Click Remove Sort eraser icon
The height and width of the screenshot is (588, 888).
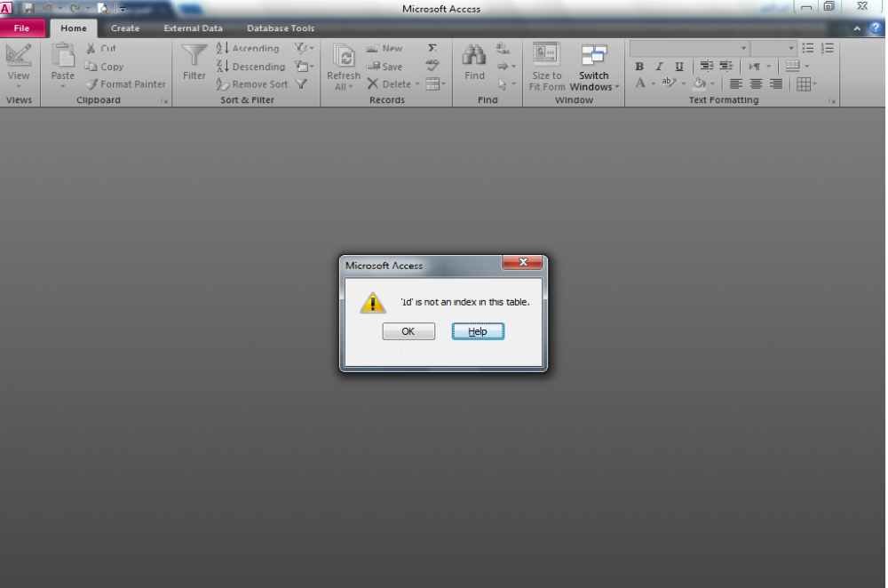click(x=222, y=84)
